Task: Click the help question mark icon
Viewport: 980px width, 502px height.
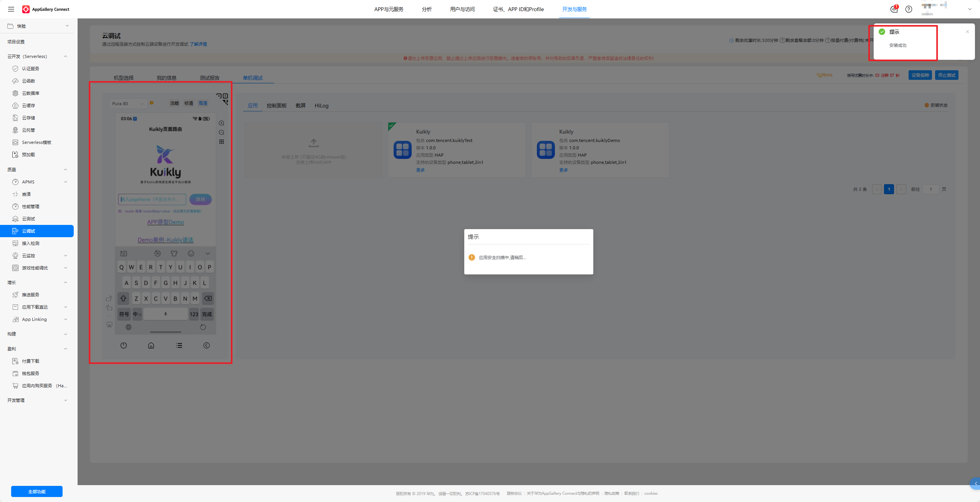Action: [x=909, y=9]
